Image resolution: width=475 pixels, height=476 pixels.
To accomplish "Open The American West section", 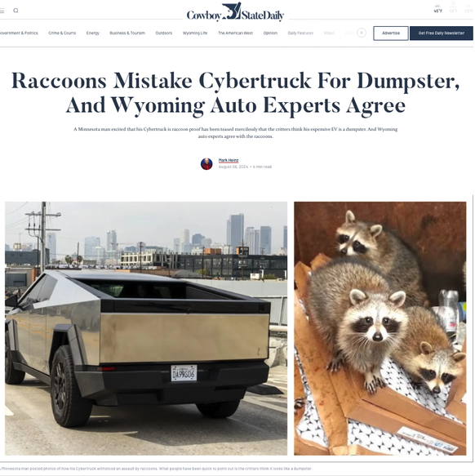I will (235, 33).
